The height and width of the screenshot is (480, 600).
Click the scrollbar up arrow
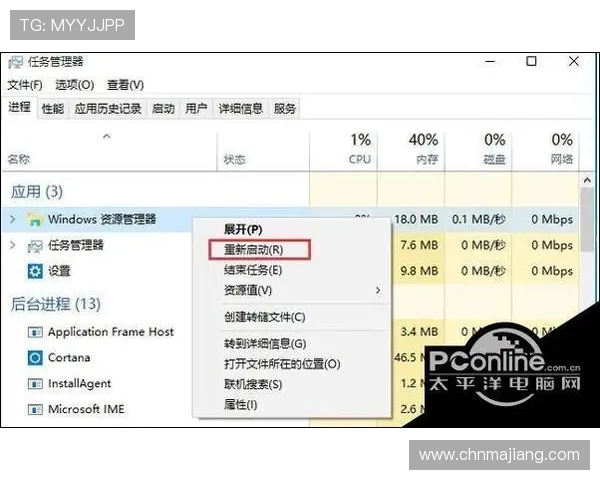click(x=587, y=180)
